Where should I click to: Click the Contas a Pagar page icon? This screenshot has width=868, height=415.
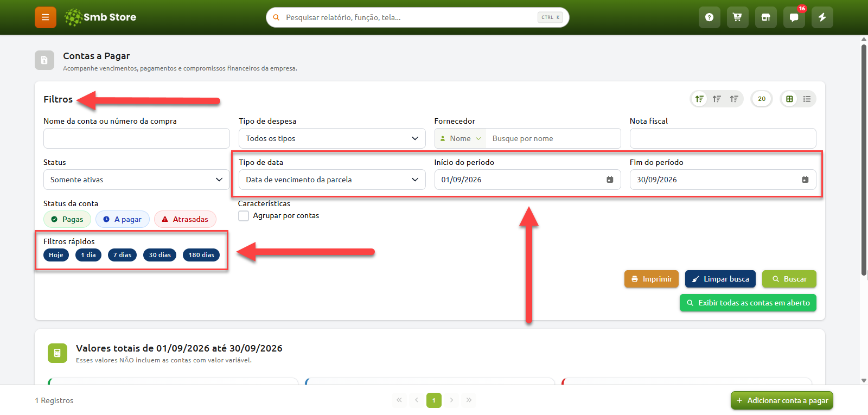click(x=44, y=60)
